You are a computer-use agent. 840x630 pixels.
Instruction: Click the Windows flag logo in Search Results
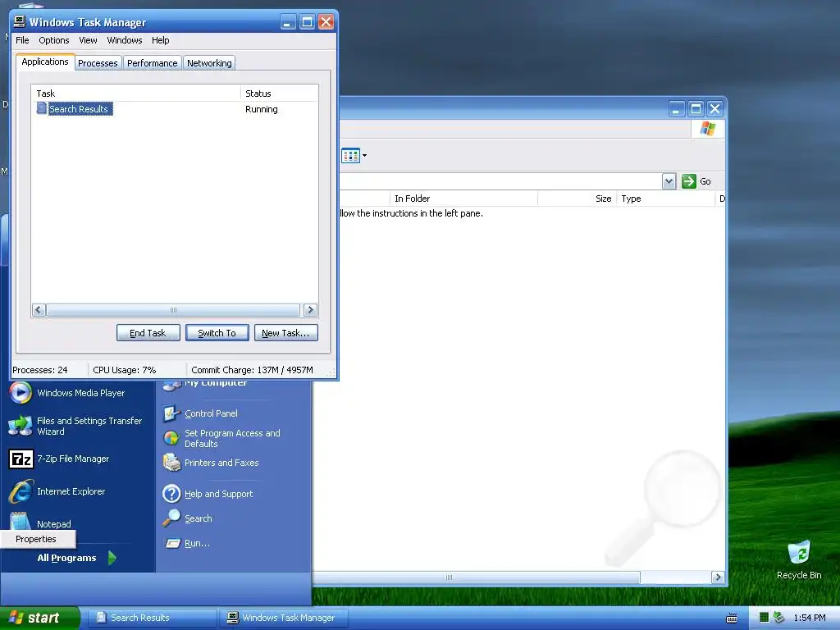708,129
